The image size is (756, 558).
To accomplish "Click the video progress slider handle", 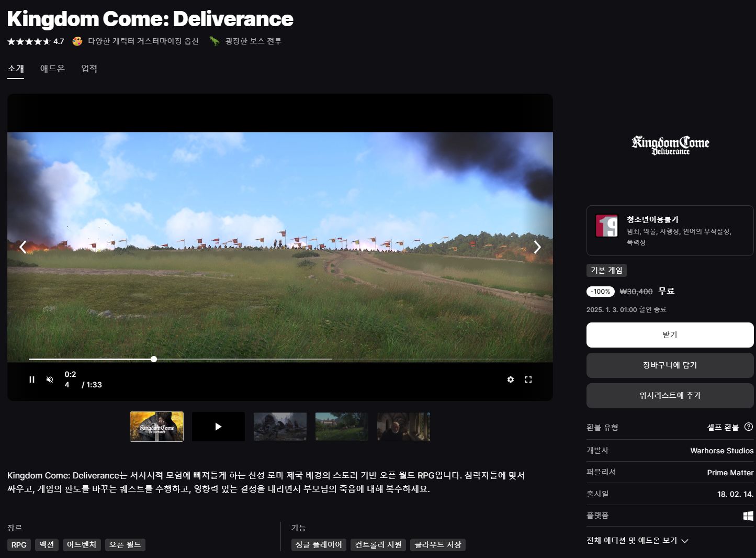I will click(x=154, y=359).
